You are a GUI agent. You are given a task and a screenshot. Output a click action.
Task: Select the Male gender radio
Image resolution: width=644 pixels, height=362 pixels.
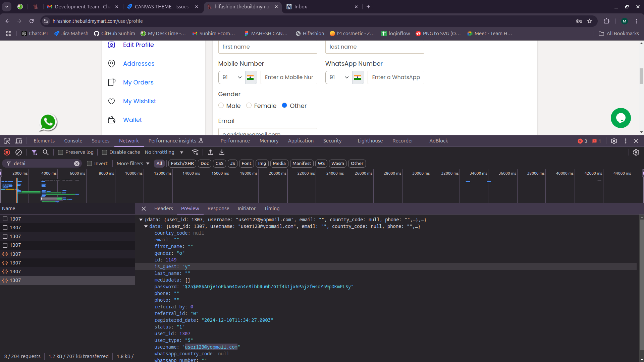pos(221,105)
